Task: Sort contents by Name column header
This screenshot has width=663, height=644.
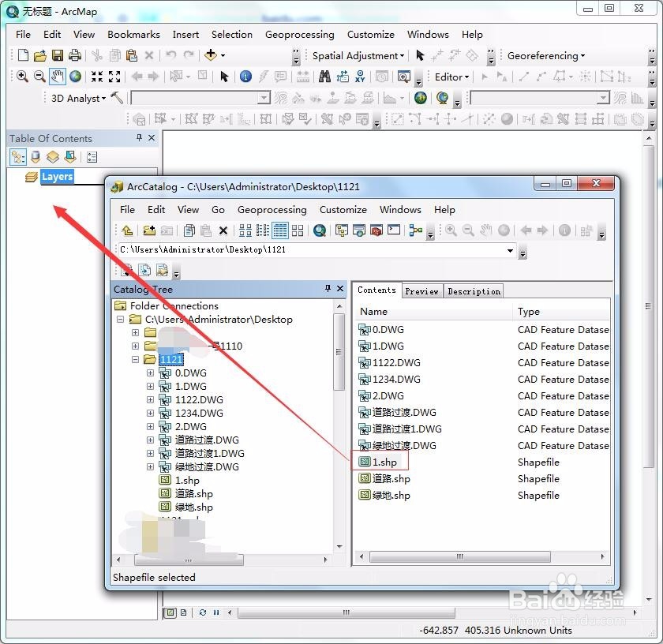Action: coord(433,312)
